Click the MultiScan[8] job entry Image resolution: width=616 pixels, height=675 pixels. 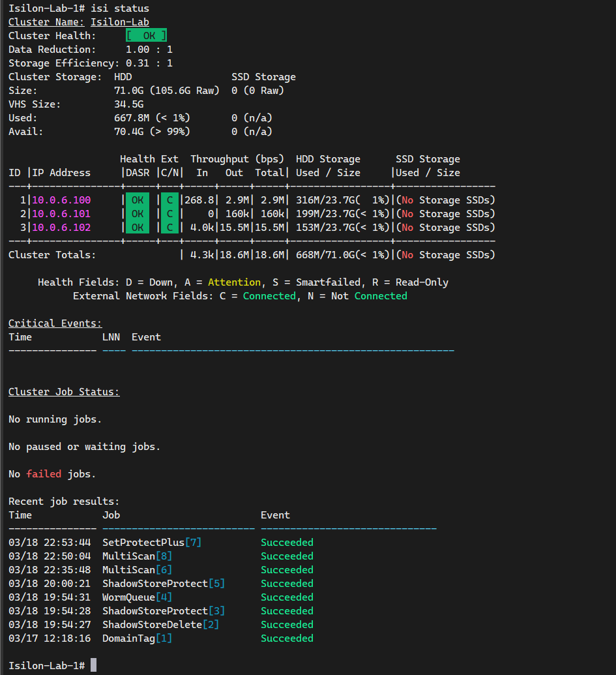(137, 556)
